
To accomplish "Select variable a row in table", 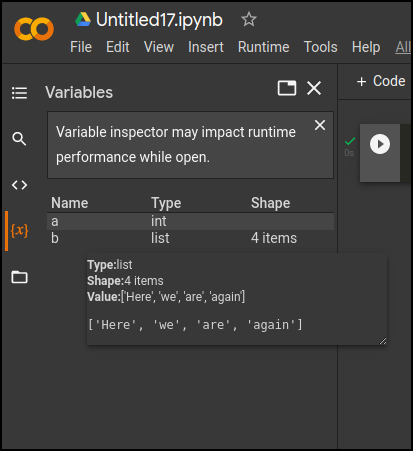I will coord(190,221).
